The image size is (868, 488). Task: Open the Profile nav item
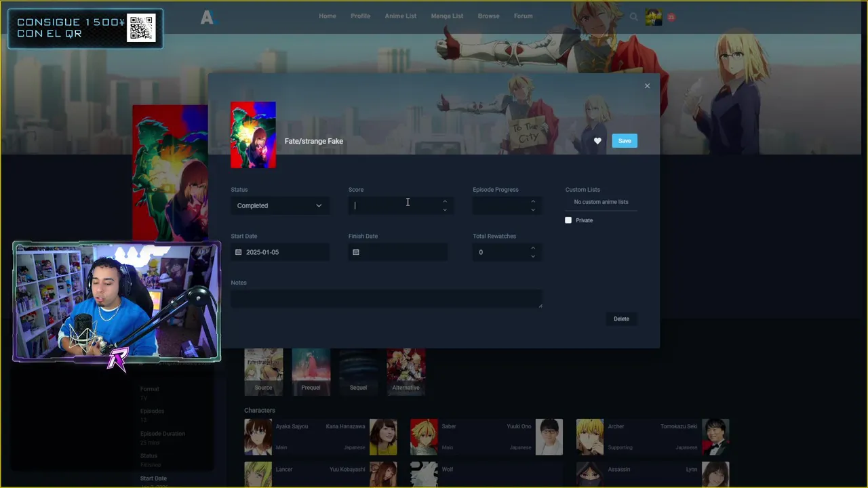pos(360,16)
